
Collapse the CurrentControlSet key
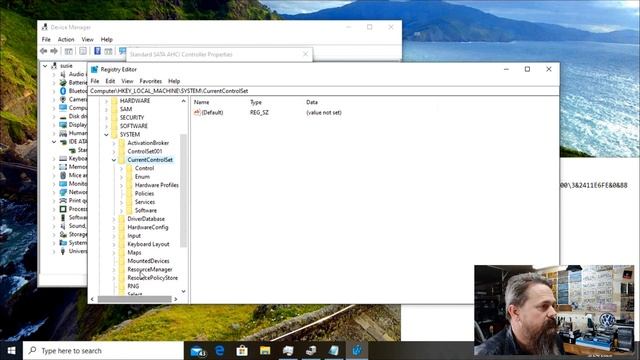pyautogui.click(x=114, y=160)
